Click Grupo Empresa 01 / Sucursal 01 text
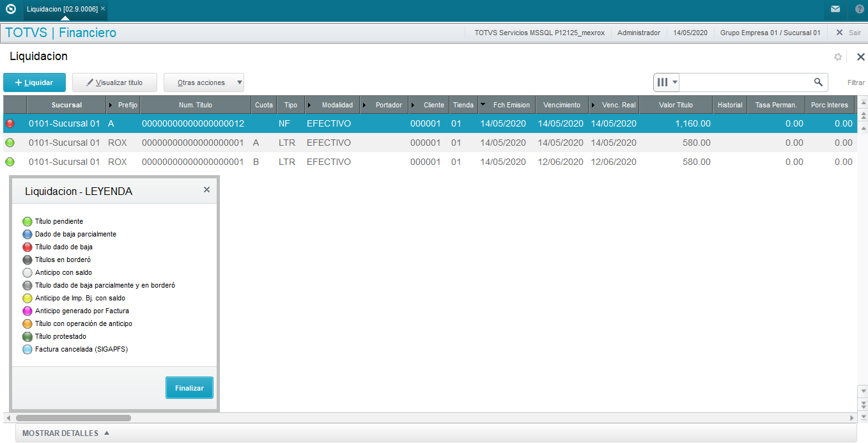 pos(770,33)
